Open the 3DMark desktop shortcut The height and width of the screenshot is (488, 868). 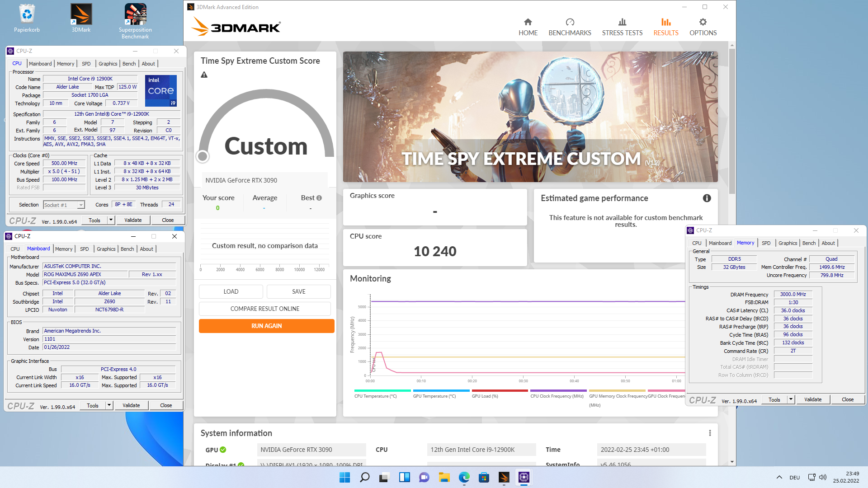(x=81, y=18)
